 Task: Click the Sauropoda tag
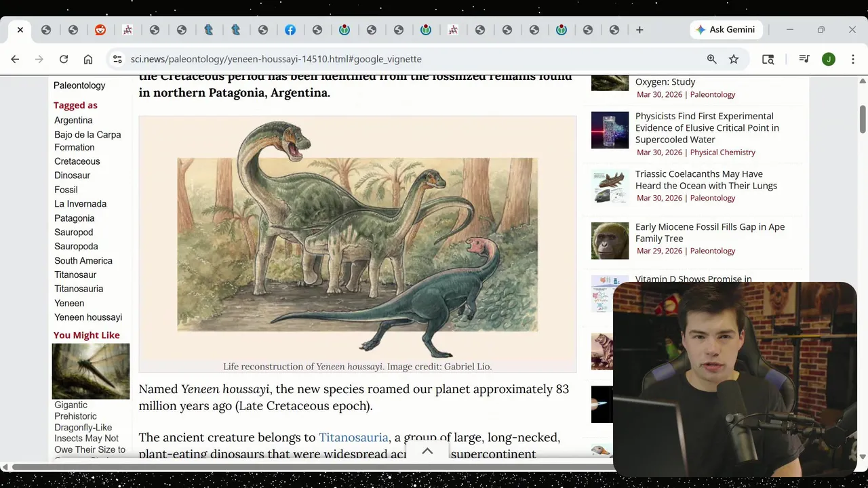coord(76,247)
